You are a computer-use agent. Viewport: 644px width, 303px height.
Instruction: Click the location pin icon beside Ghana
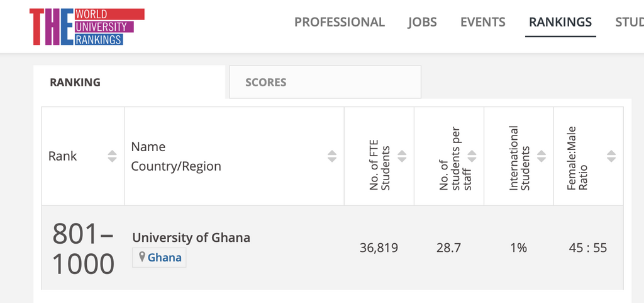(x=142, y=258)
